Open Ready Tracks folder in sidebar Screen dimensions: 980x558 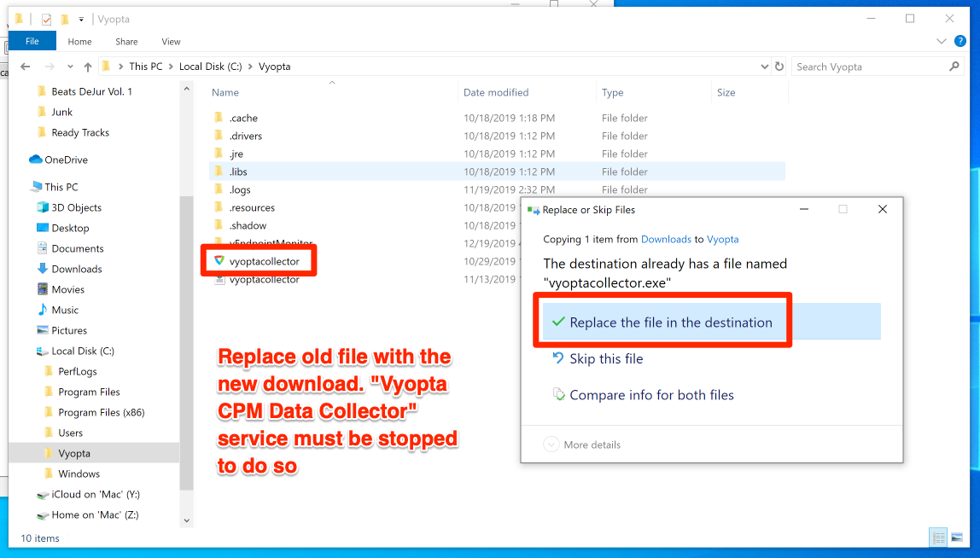click(x=80, y=132)
